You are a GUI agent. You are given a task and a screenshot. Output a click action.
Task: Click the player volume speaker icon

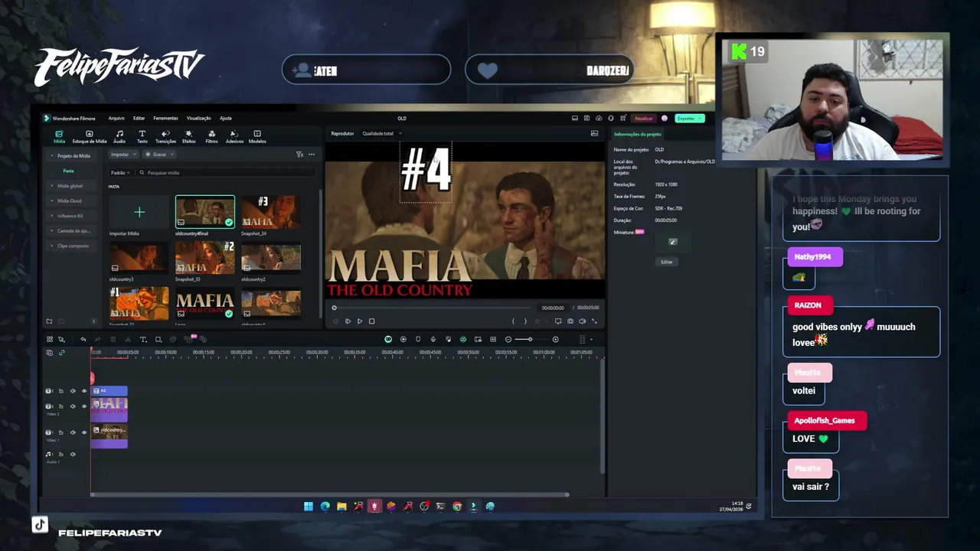tap(582, 321)
